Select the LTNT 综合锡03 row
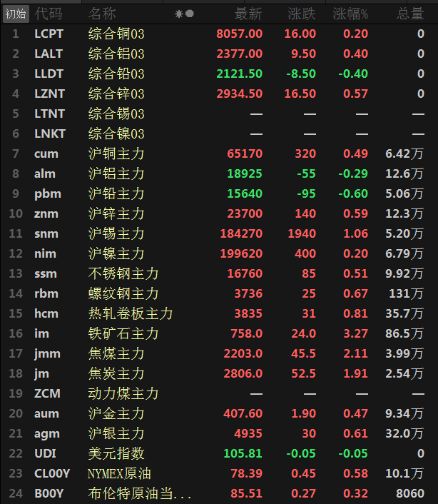 coord(219,114)
